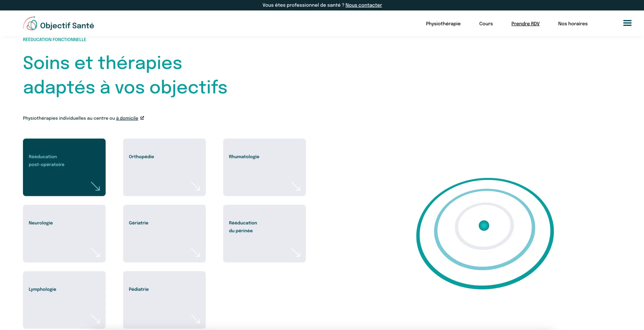Open the hamburger menu icon
The height and width of the screenshot is (330, 644).
pyautogui.click(x=627, y=23)
